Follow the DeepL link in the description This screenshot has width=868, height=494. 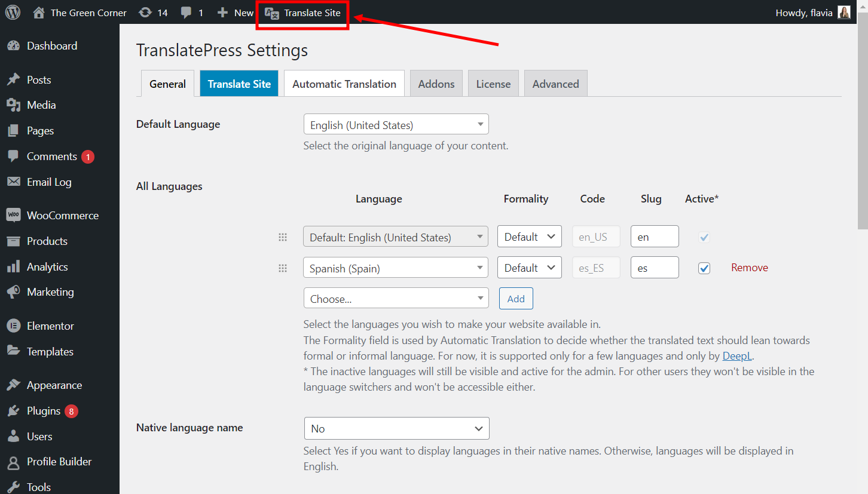point(736,355)
